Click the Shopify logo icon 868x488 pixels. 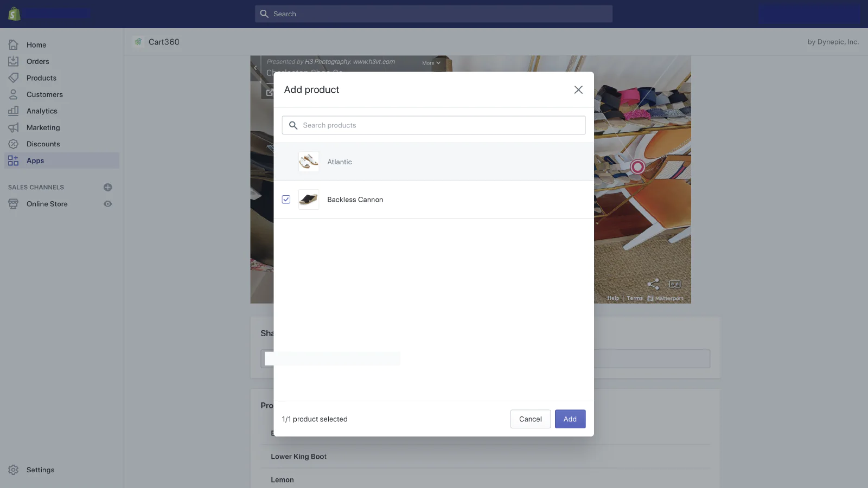point(15,14)
